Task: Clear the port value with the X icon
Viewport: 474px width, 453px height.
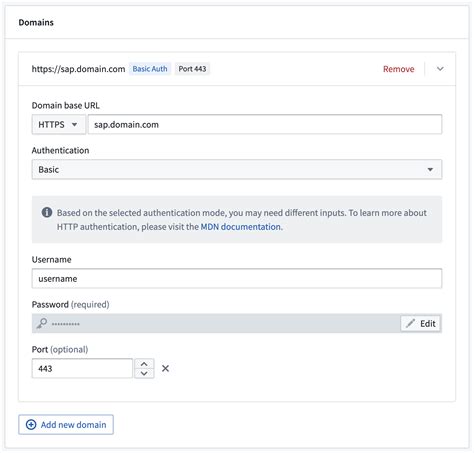Action: click(165, 368)
